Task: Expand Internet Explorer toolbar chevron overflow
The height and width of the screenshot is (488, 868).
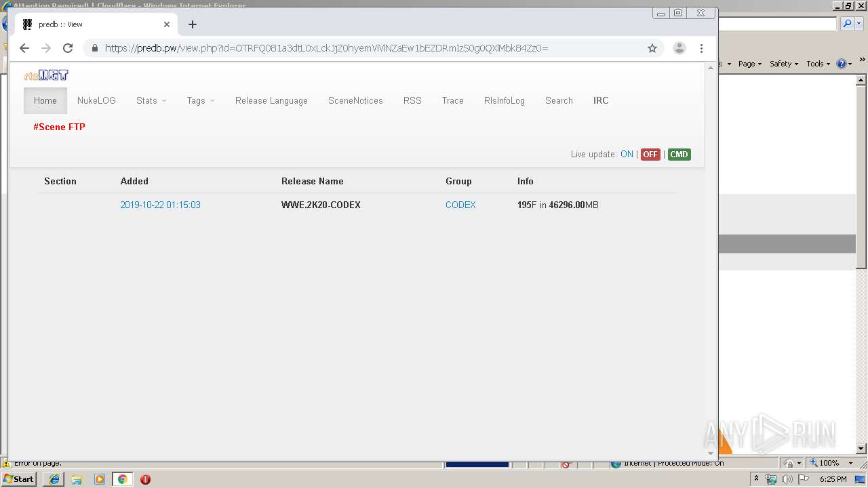Action: [x=862, y=59]
